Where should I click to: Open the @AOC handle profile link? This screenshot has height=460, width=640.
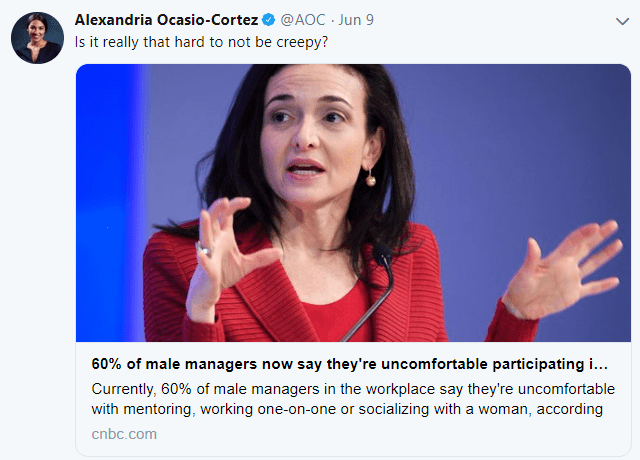click(302, 20)
